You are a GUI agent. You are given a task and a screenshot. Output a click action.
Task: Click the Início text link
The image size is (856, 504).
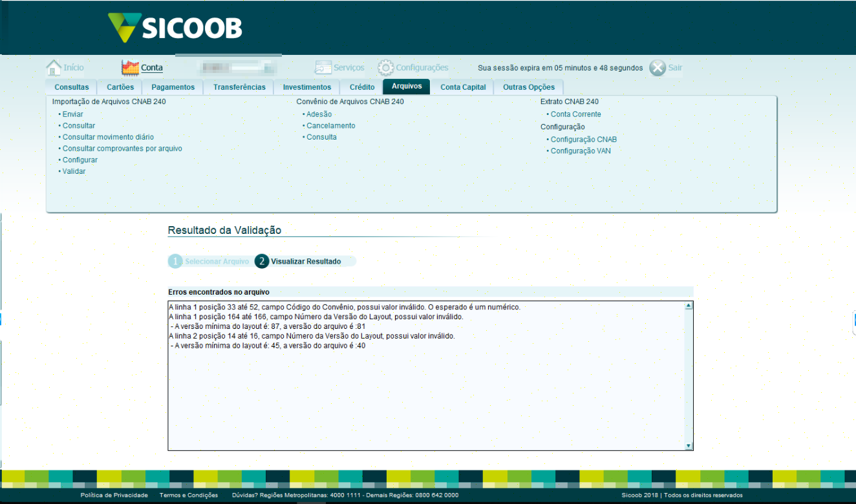coord(74,67)
